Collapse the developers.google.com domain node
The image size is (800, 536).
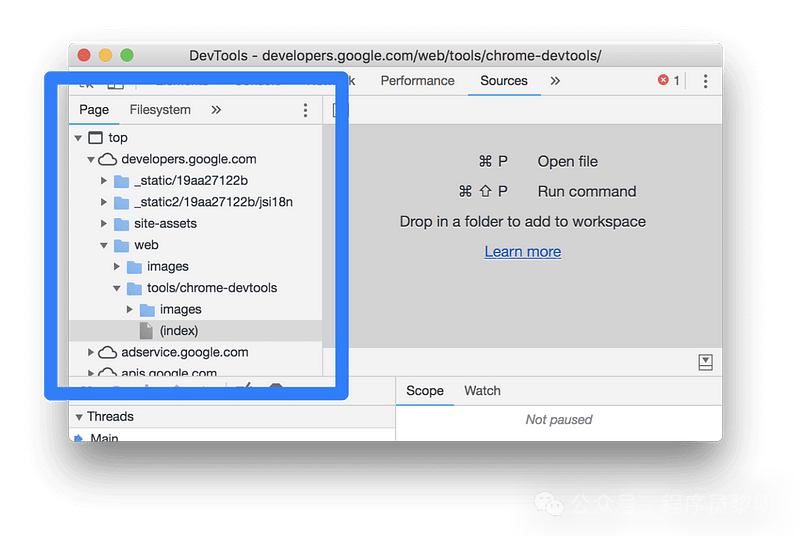click(x=91, y=160)
